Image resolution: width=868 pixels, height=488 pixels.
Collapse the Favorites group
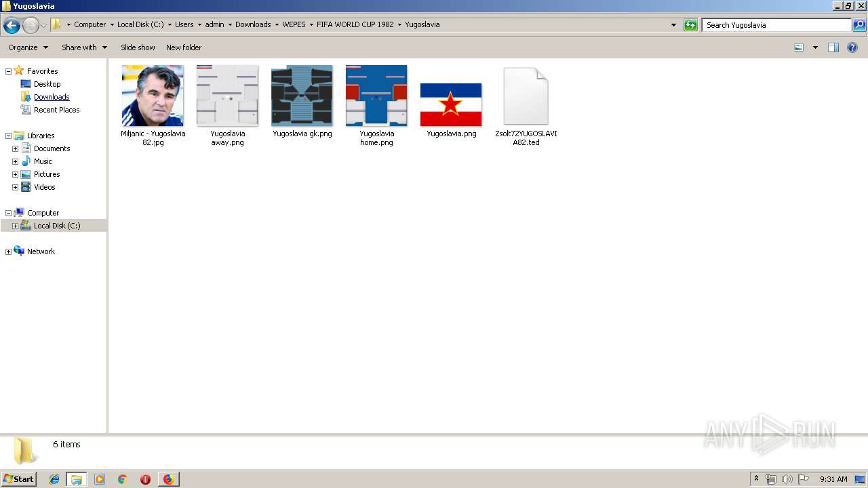tap(8, 71)
